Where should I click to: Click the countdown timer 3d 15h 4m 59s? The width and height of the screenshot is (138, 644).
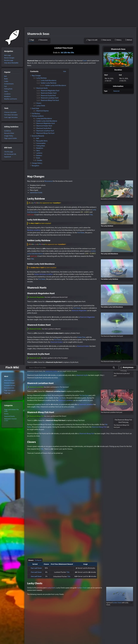pyautogui.click(x=67, y=52)
